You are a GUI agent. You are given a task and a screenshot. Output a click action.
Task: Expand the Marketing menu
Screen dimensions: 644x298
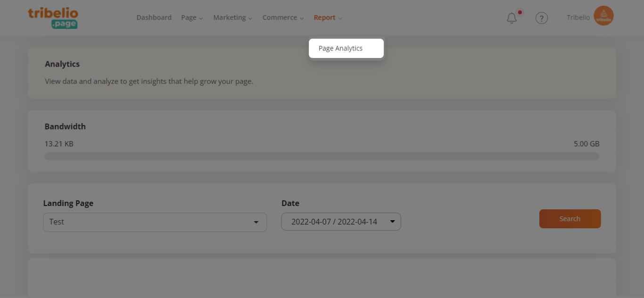point(233,17)
